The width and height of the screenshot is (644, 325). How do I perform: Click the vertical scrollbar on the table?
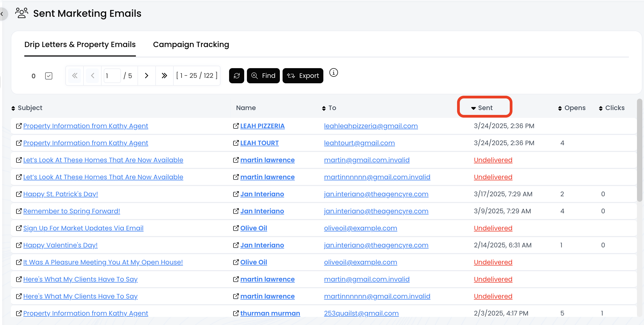point(639,150)
